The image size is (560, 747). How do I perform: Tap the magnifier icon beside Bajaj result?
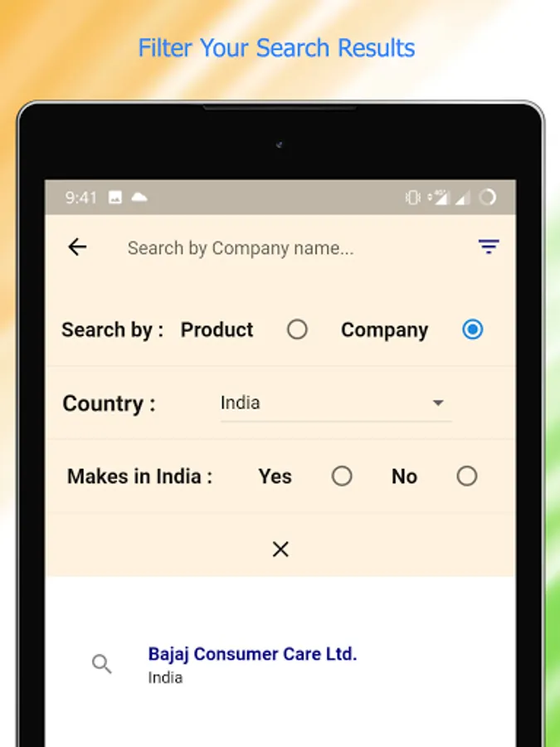point(102,664)
